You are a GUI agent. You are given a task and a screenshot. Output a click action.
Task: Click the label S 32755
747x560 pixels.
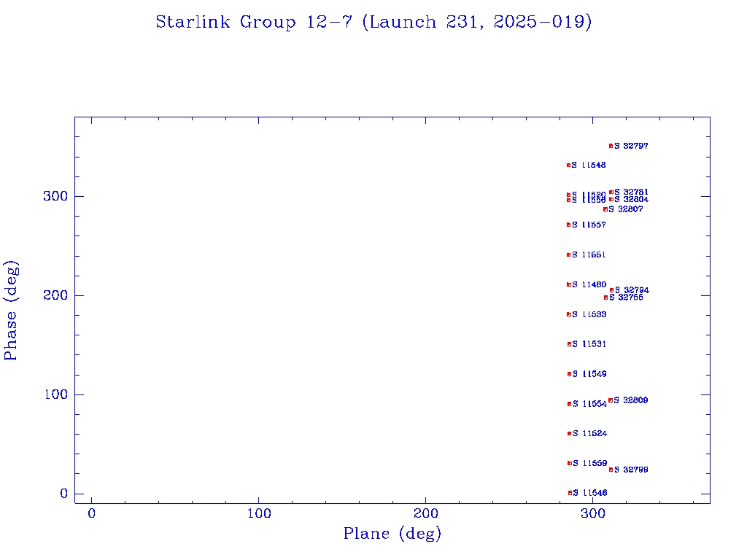pyautogui.click(x=626, y=297)
